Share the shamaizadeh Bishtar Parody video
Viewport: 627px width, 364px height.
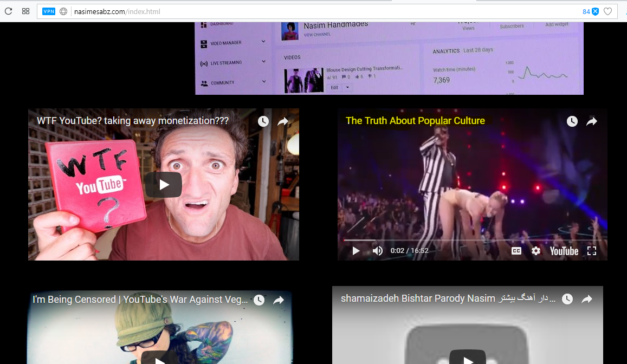[587, 299]
